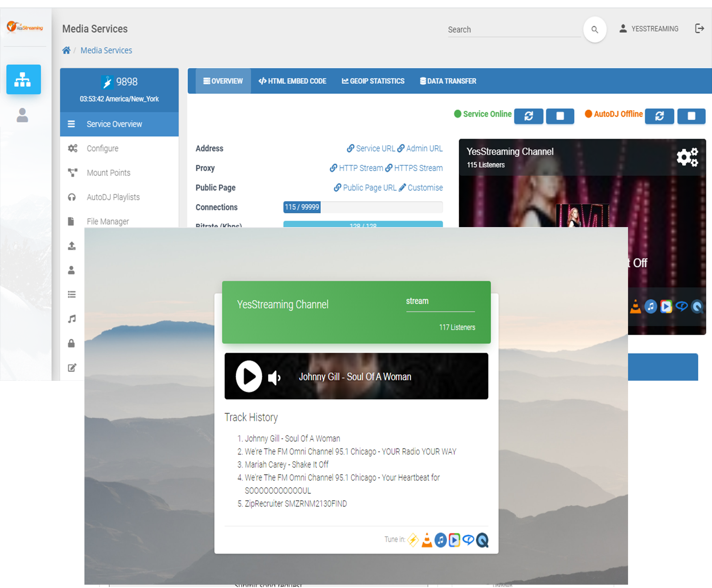Image resolution: width=712 pixels, height=588 pixels.
Task: Click the padlock icon in sidebar
Action: pyautogui.click(x=72, y=343)
